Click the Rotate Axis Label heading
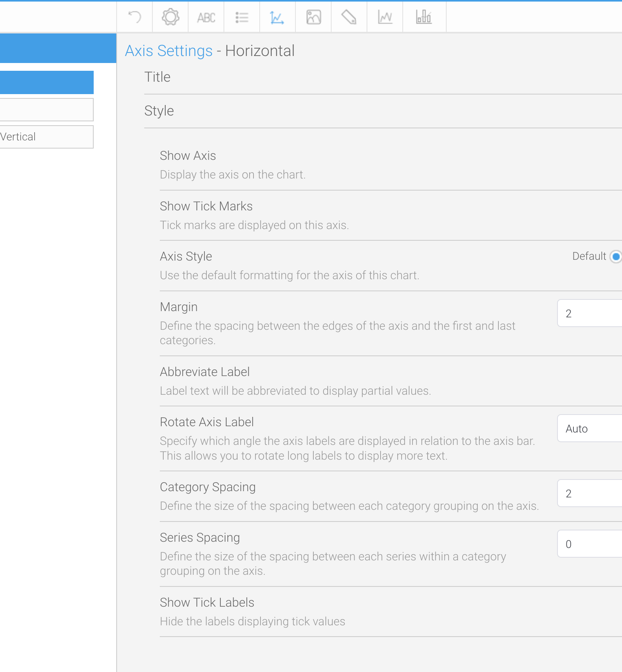The image size is (622, 672). pyautogui.click(x=207, y=422)
